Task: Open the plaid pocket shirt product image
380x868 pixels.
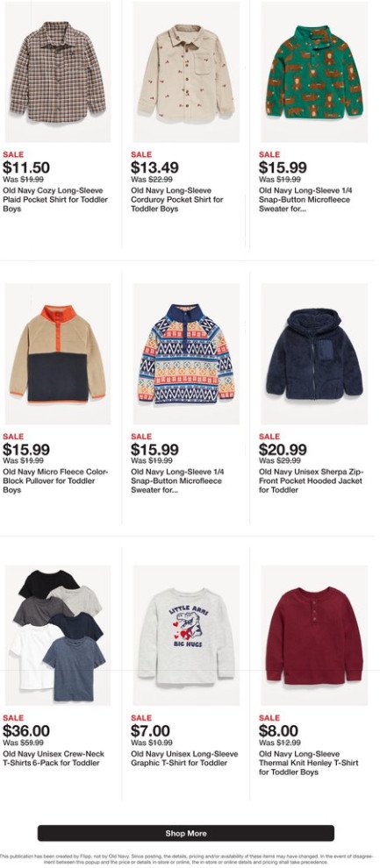Action: (58, 71)
